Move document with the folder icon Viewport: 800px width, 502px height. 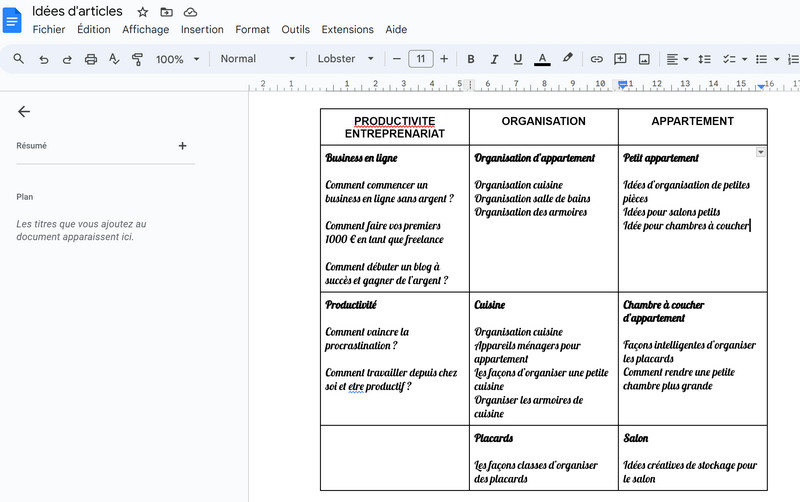coord(166,12)
